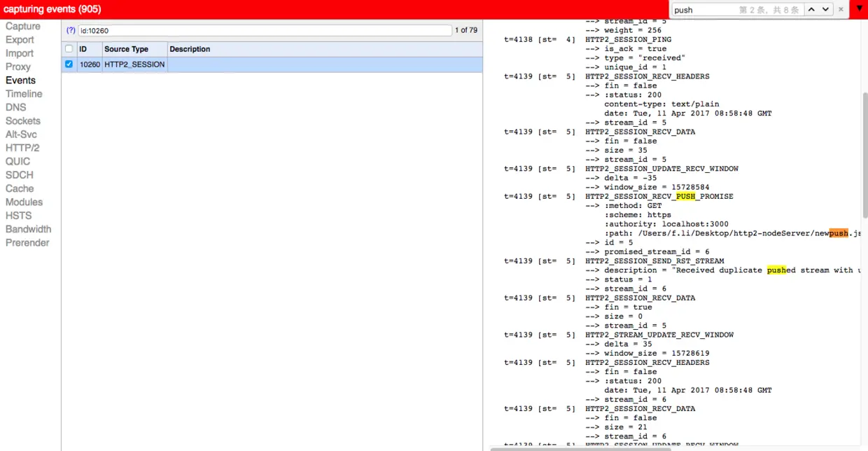Dismiss the find bar with the x icon
This screenshot has height=451, width=868.
tap(840, 9)
